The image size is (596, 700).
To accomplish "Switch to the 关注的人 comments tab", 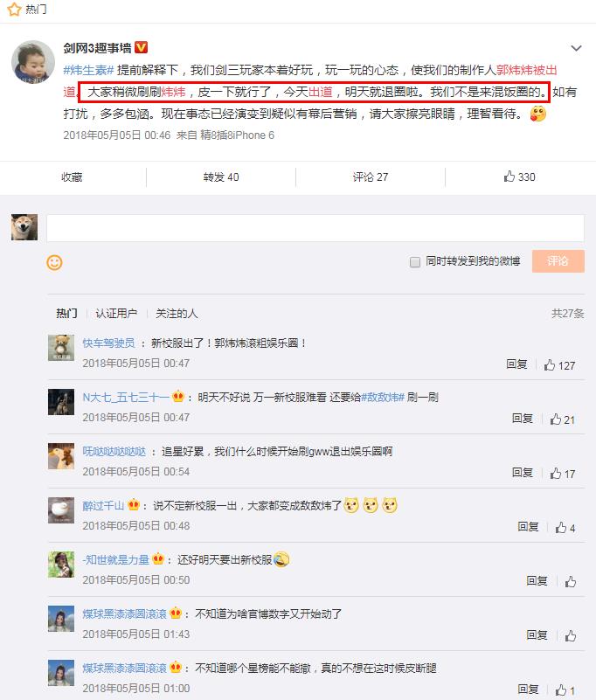I will point(177,314).
